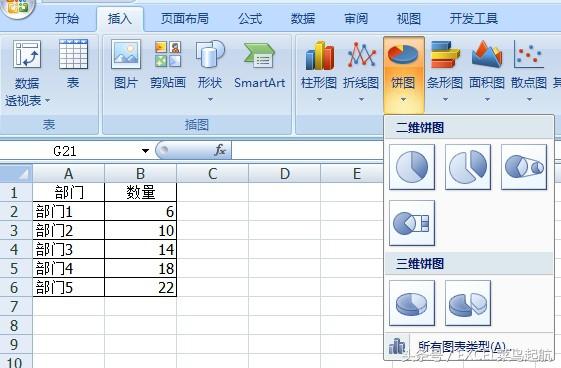Expand the Scatter chart dropdown arrow
This screenshot has height=368, width=561.
[x=529, y=99]
